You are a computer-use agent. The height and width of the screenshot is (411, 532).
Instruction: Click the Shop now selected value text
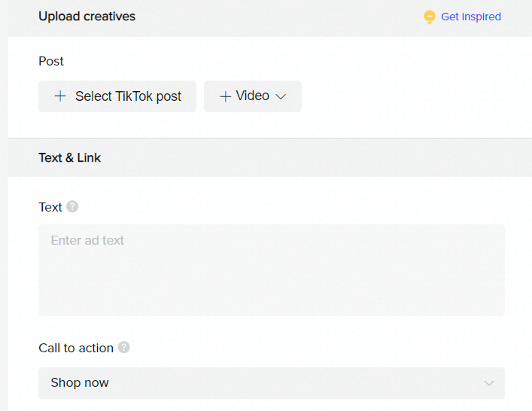80,383
